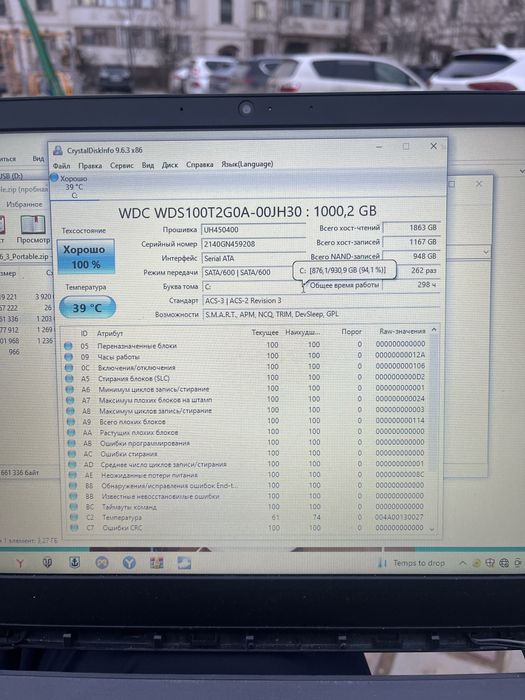Screen dimensions: 525x700
Task: Open the Диск menu
Action: (170, 165)
